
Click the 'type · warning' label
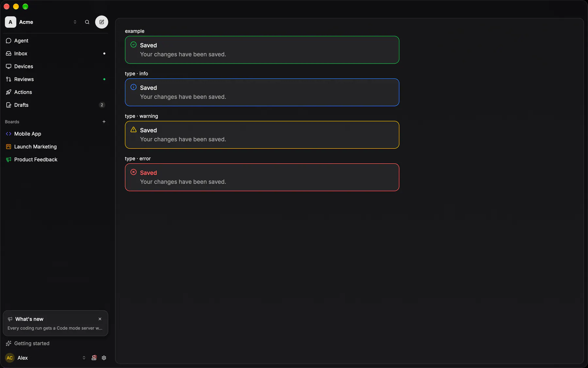point(141,116)
